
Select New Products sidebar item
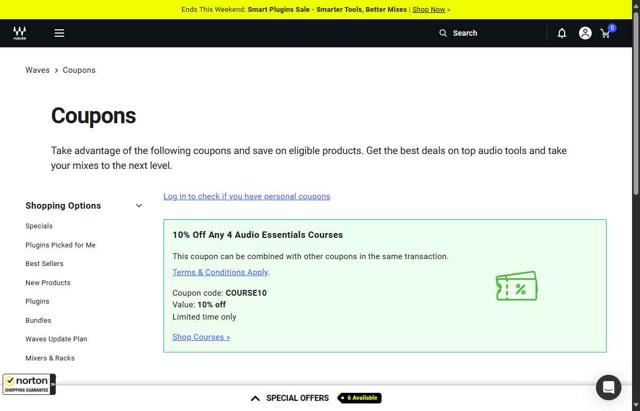pyautogui.click(x=48, y=282)
